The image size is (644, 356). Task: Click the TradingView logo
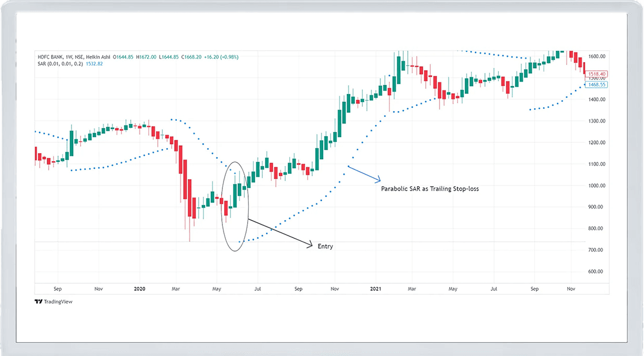click(54, 301)
